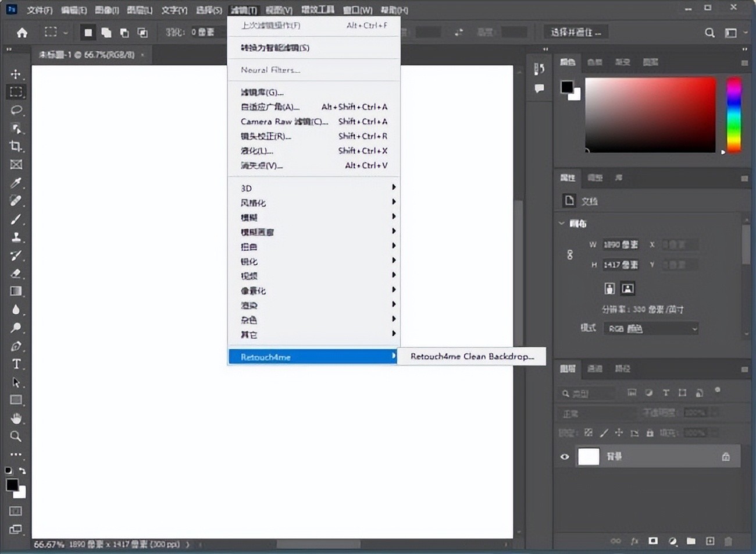The image size is (756, 554).
Task: Select the Hand tool
Action: point(16,418)
